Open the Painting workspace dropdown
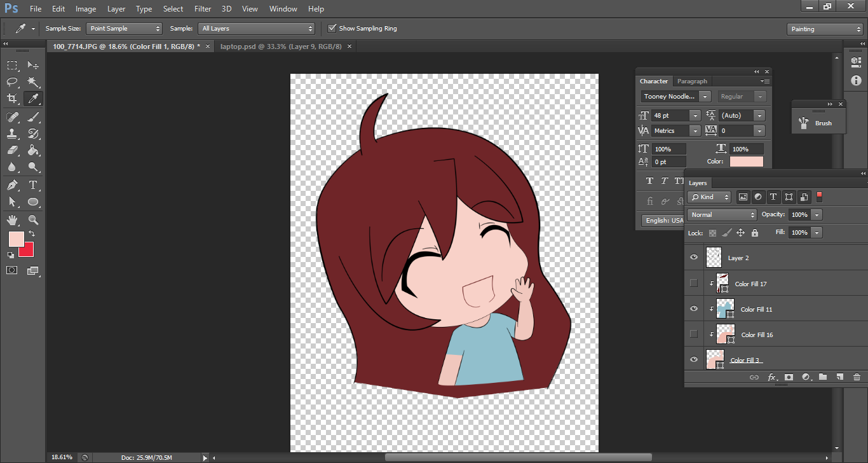868x463 pixels. [824, 29]
